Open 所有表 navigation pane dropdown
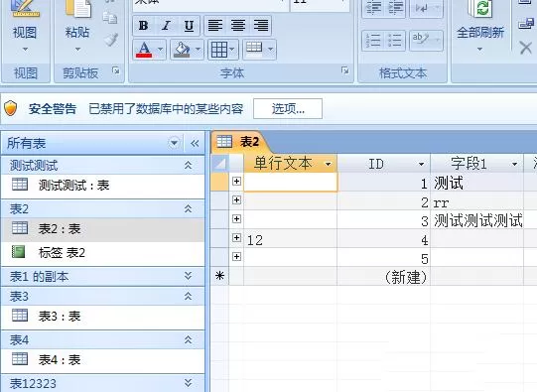Screen dimensions: 537x392 click(x=174, y=143)
